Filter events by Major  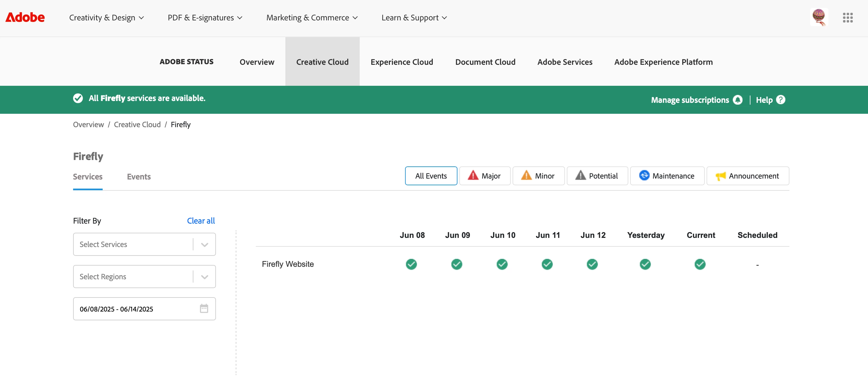tap(485, 176)
